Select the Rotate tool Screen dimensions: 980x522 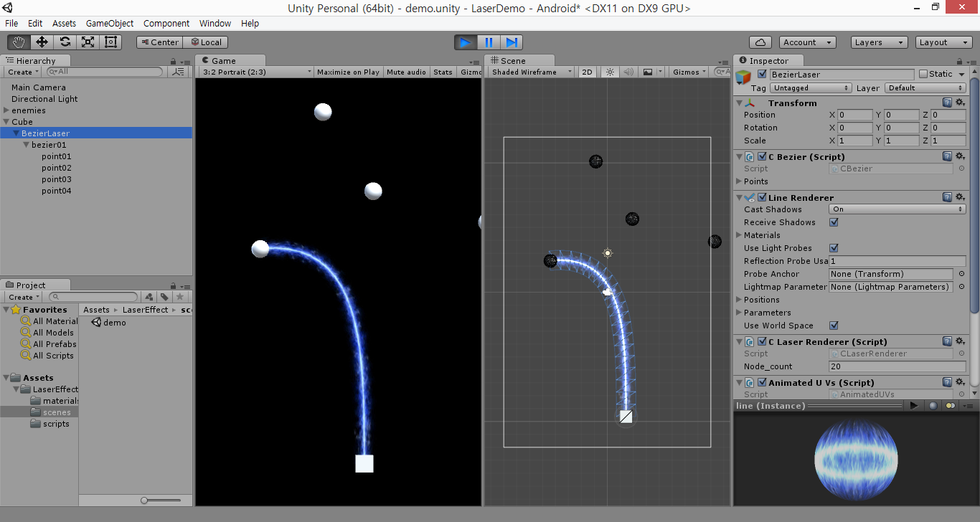click(65, 42)
